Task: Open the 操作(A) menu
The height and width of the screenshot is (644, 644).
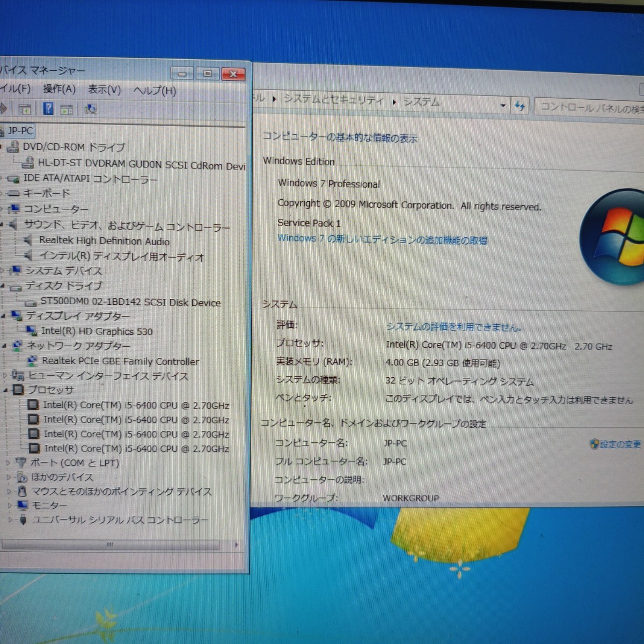Action: 59,89
